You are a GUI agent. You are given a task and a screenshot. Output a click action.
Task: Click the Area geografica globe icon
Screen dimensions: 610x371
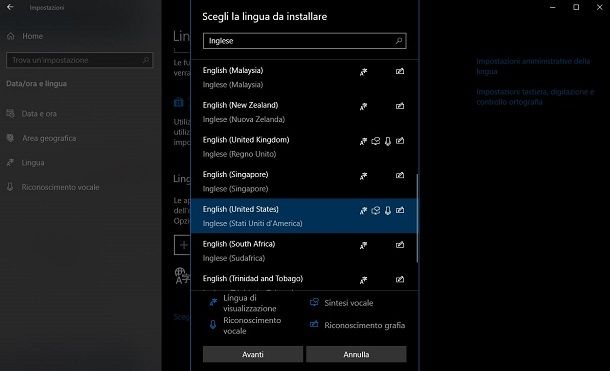coord(11,138)
